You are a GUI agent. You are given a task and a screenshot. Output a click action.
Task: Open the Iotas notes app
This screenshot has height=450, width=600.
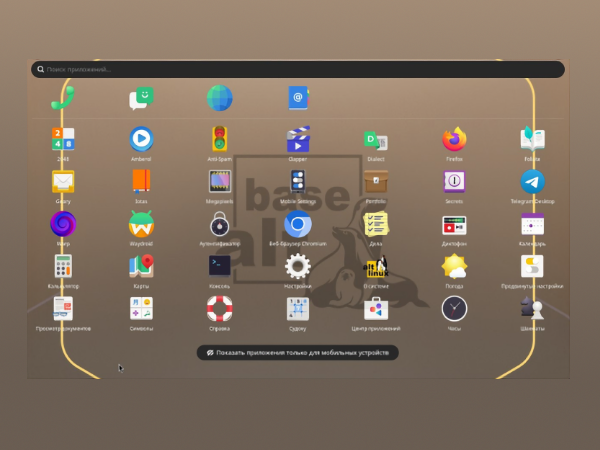141,181
